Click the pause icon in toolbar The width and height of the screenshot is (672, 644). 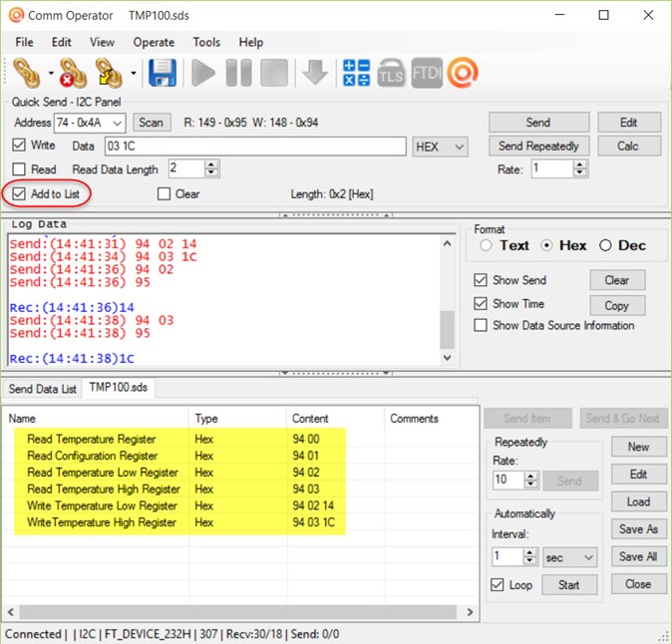pos(238,73)
